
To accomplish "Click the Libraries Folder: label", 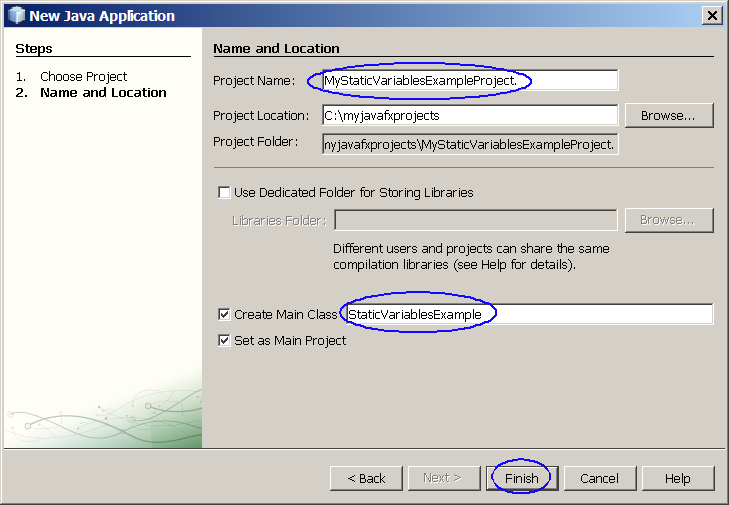I will tap(279, 220).
